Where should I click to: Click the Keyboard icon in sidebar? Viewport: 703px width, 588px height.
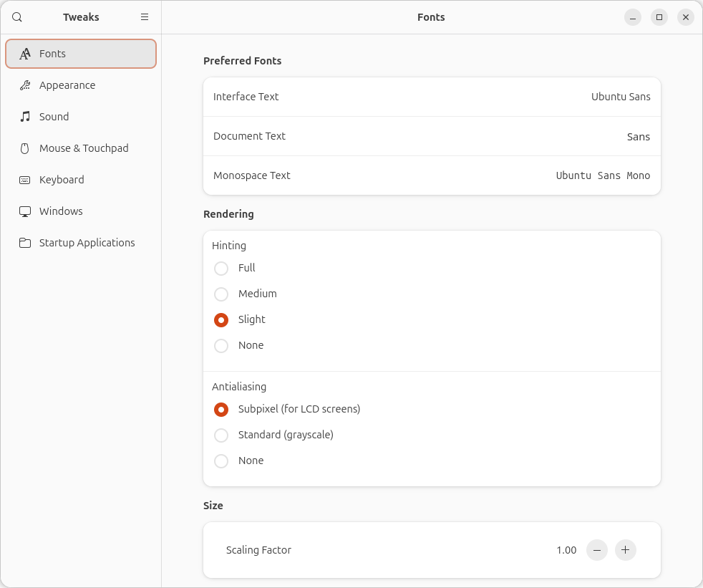tap(25, 180)
